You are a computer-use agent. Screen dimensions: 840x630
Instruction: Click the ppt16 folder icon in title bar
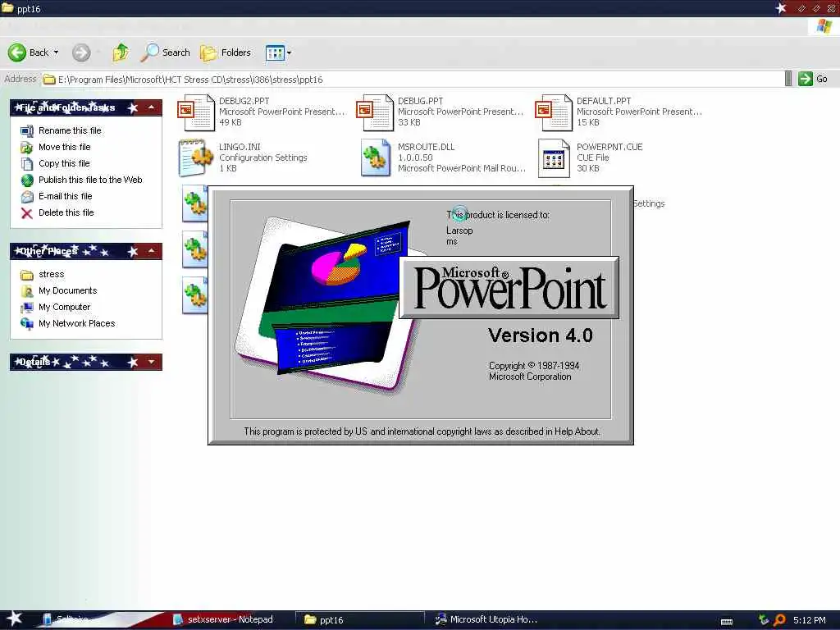(x=7, y=8)
